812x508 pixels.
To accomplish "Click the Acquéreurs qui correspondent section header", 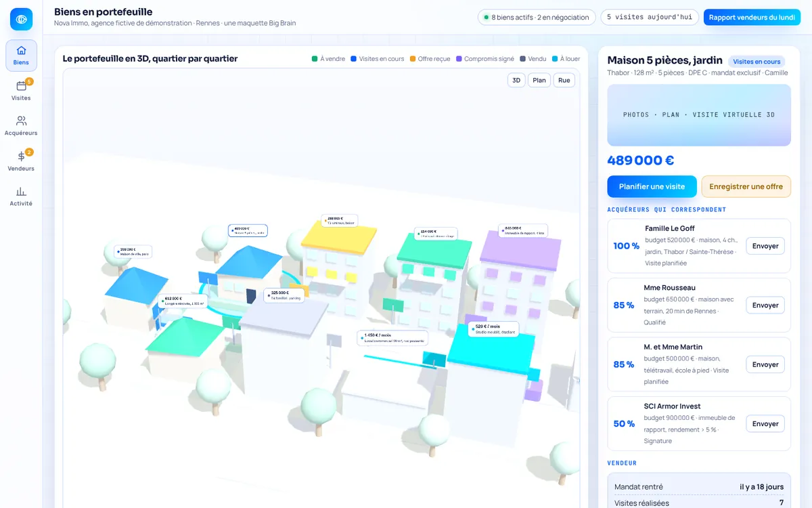I will pyautogui.click(x=667, y=209).
